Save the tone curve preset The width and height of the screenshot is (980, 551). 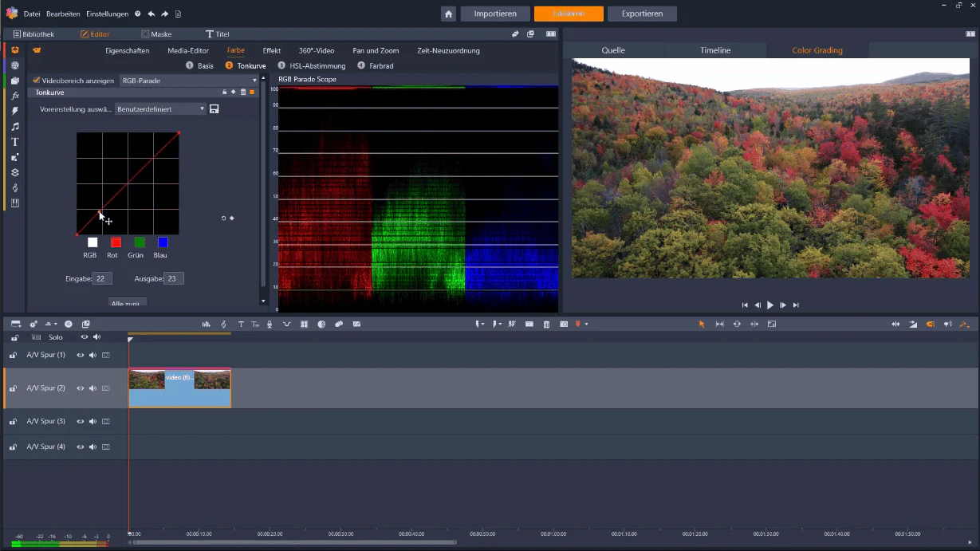coord(214,108)
